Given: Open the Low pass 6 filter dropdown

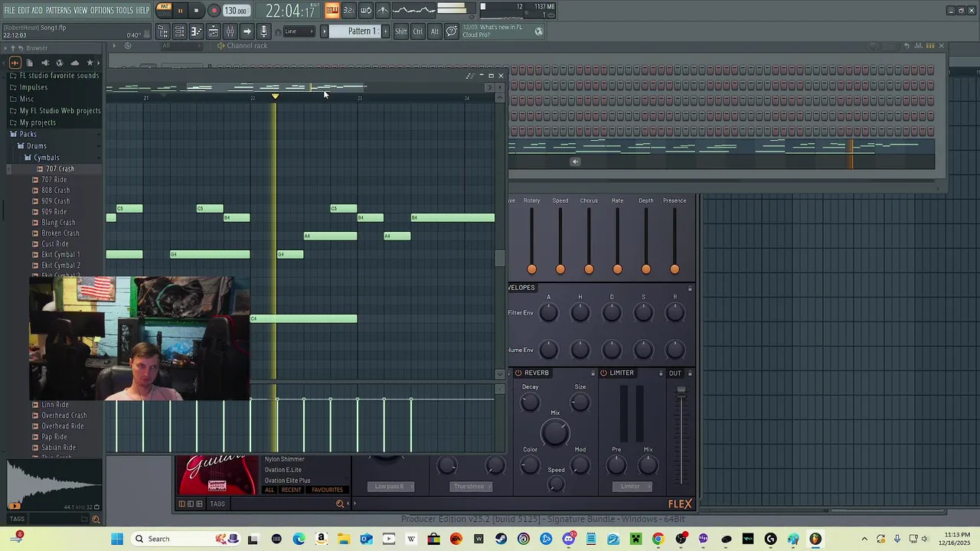Looking at the screenshot, I should (x=389, y=486).
